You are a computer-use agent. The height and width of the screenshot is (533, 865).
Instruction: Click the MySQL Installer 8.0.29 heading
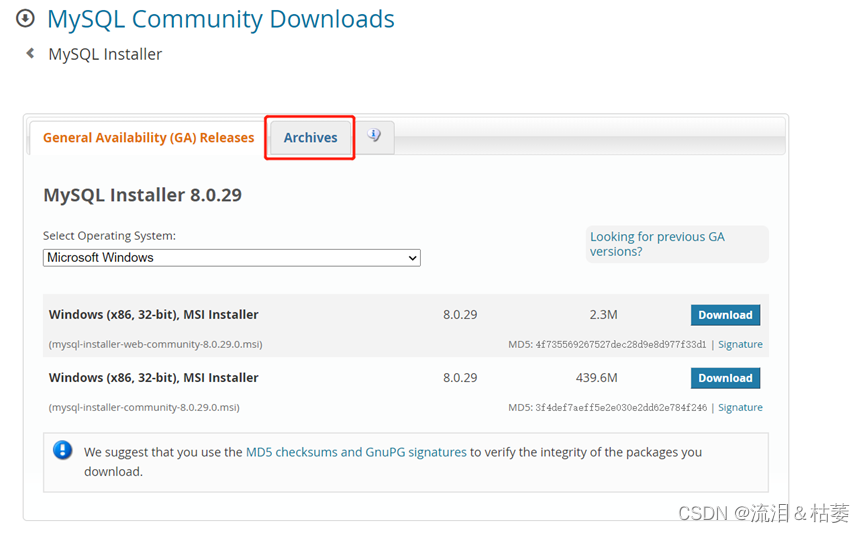(142, 195)
